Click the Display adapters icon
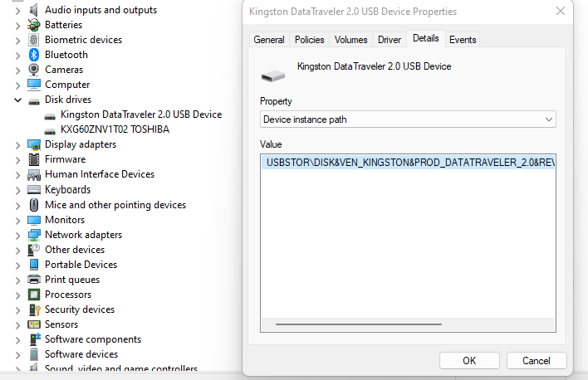Viewport: 588px width, 380px height. (x=34, y=144)
